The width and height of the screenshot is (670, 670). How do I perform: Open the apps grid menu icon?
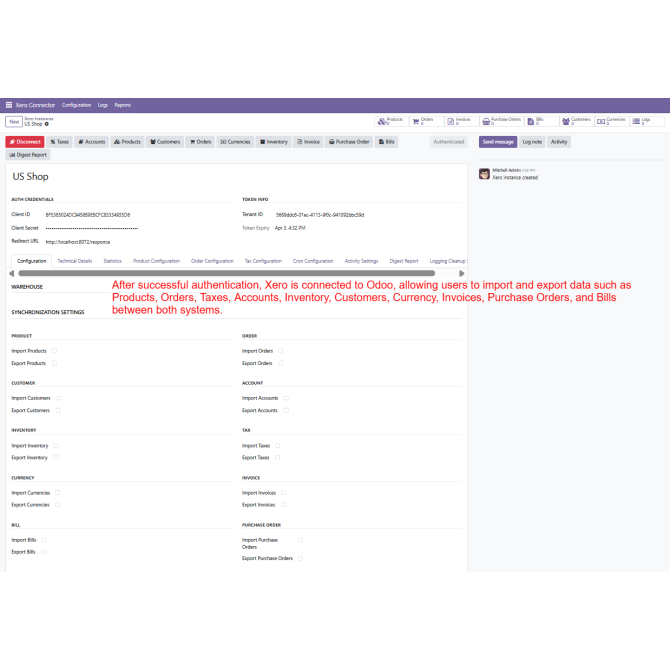(x=9, y=105)
